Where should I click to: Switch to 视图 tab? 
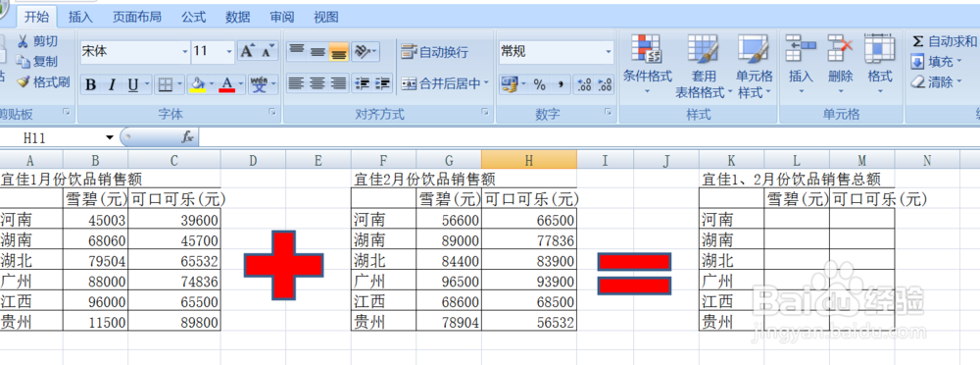click(325, 17)
